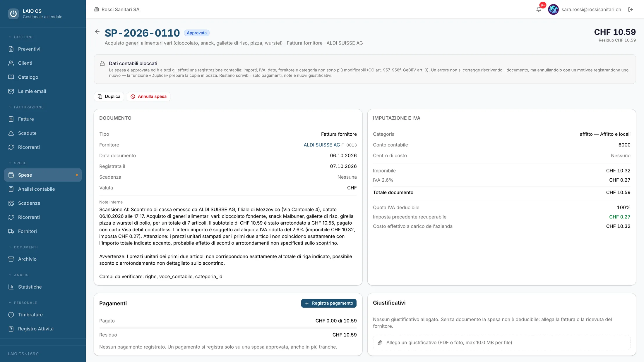Click the LAIO OS power logo
This screenshot has height=362, width=644.
(x=13, y=13)
